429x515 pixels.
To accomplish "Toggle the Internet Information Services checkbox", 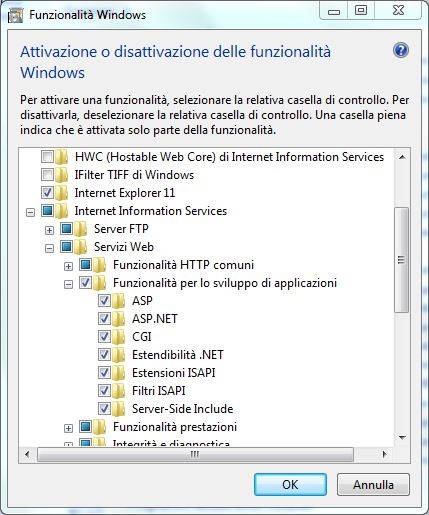I will (47, 210).
